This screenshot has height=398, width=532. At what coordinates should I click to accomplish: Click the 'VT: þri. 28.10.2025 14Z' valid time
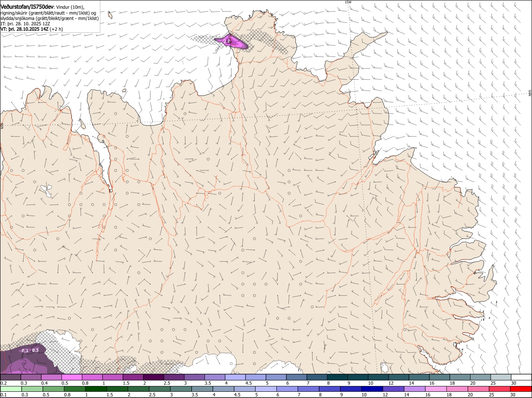pyautogui.click(x=25, y=29)
